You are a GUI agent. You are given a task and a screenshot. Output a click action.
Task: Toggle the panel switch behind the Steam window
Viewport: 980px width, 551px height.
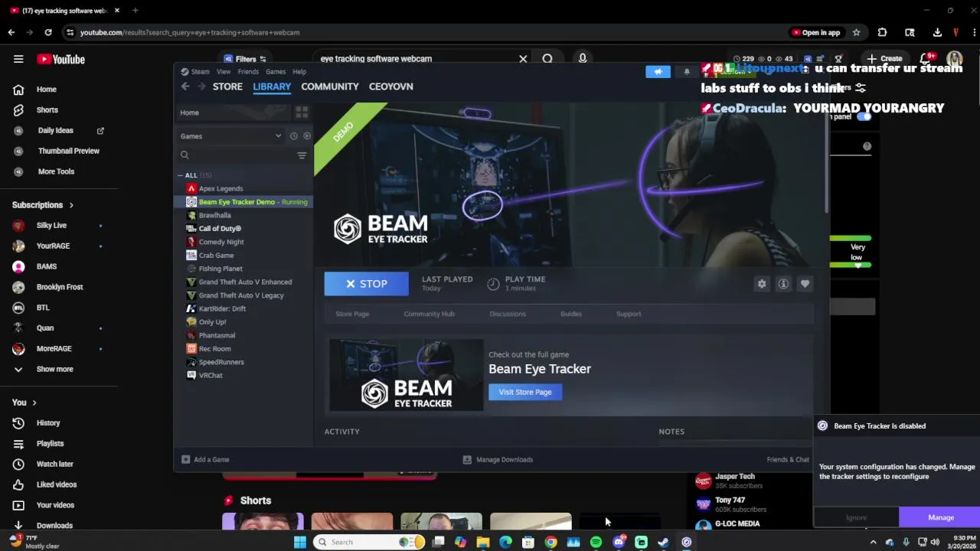click(864, 116)
